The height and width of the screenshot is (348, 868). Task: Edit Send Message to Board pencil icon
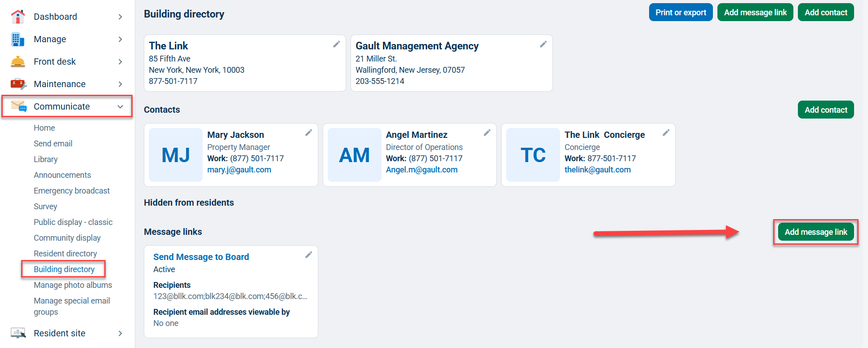click(x=308, y=255)
